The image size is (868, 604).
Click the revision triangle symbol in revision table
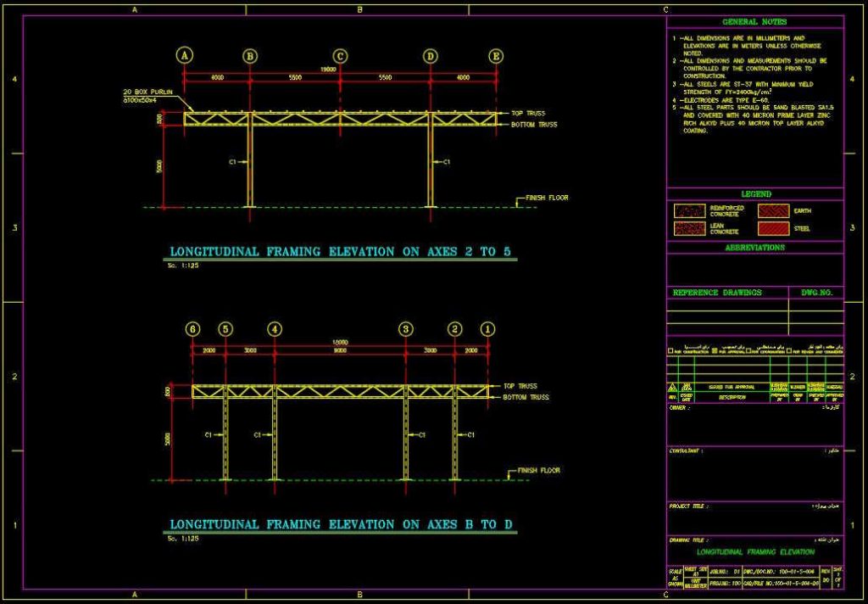click(x=671, y=387)
